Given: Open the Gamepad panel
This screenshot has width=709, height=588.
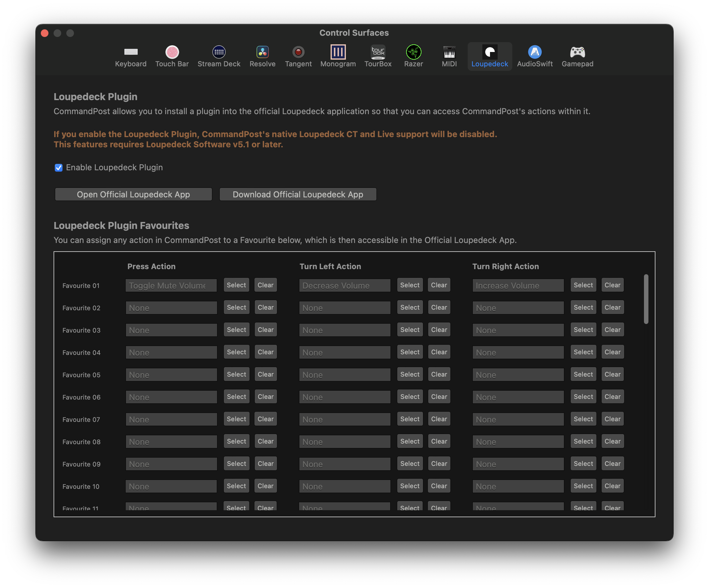Looking at the screenshot, I should (x=577, y=56).
